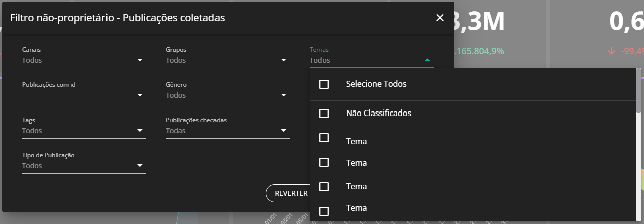This screenshot has height=224, width=644.
Task: Click the Temas list scrollbar
Action: (638, 90)
